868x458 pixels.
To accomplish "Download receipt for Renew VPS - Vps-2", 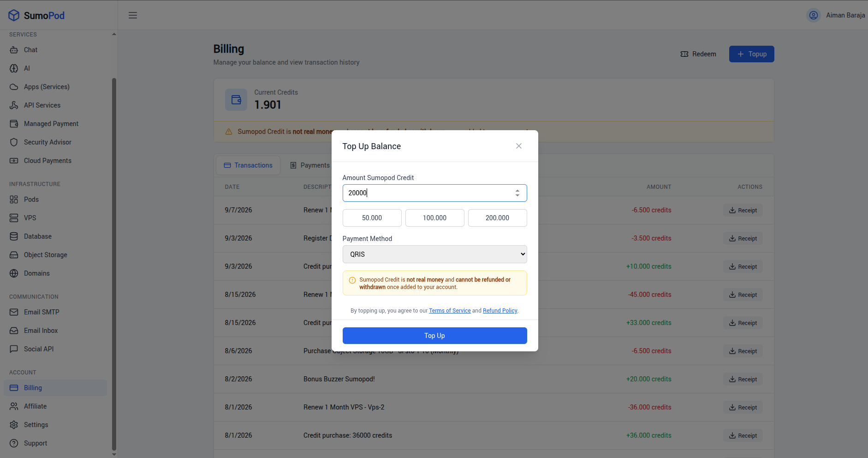I will click(743, 408).
